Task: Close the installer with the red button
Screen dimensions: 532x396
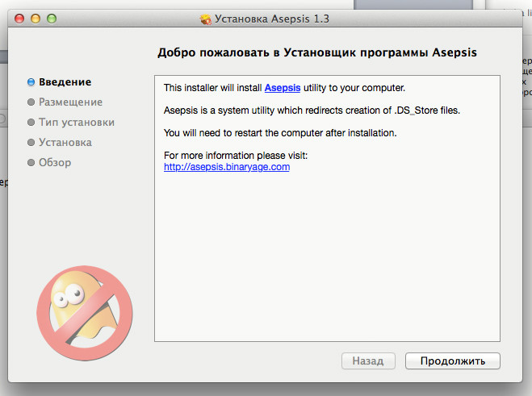Action: (x=20, y=18)
